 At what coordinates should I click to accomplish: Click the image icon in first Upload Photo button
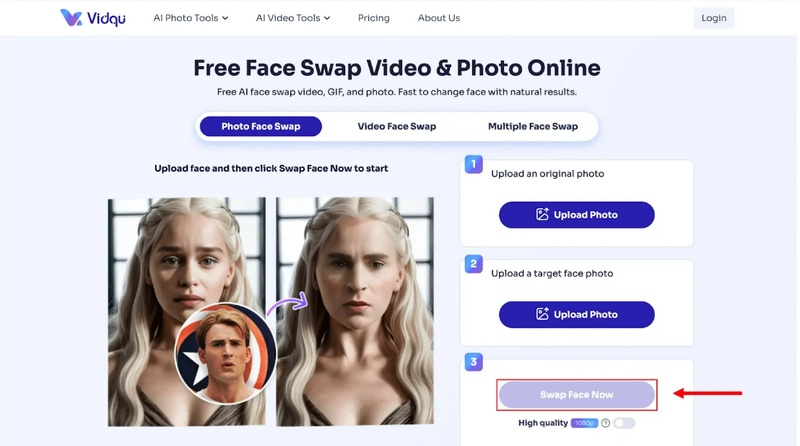tap(542, 214)
